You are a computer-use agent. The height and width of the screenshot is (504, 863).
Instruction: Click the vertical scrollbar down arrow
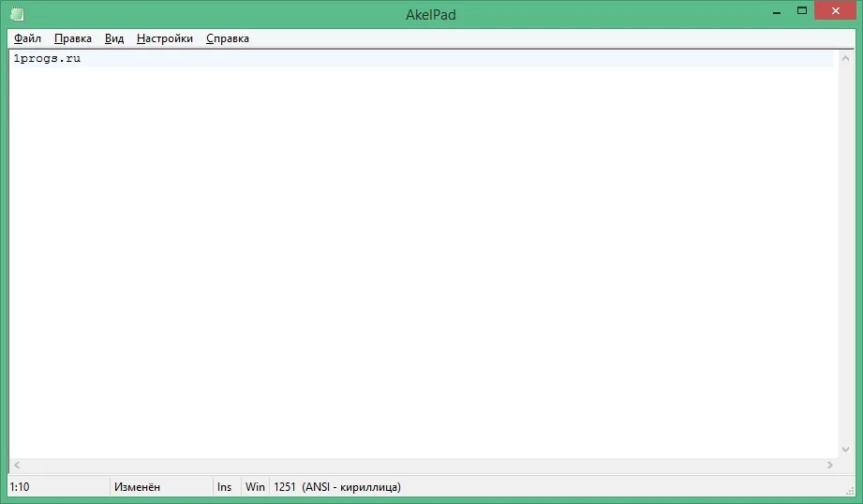pyautogui.click(x=845, y=450)
